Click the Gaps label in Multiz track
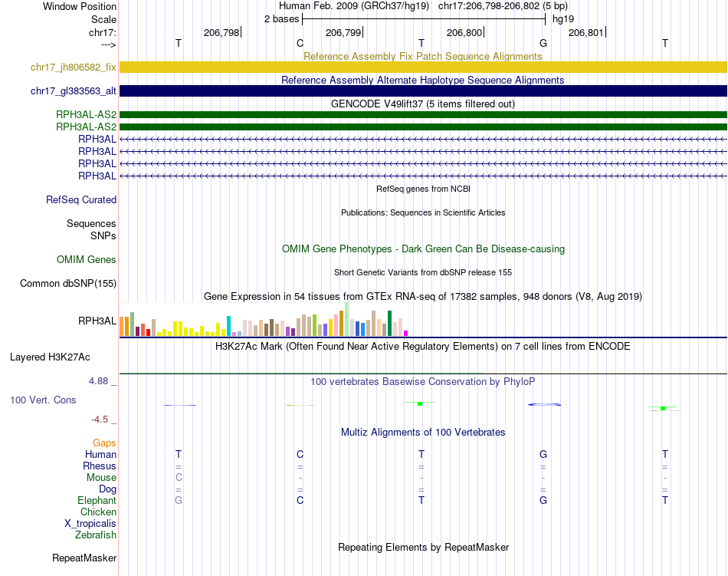 104,443
